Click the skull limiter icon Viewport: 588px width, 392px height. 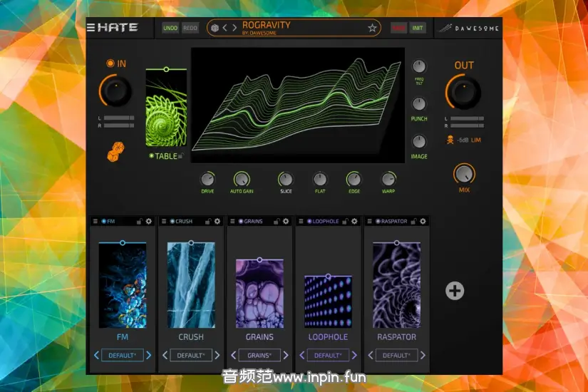pos(450,140)
